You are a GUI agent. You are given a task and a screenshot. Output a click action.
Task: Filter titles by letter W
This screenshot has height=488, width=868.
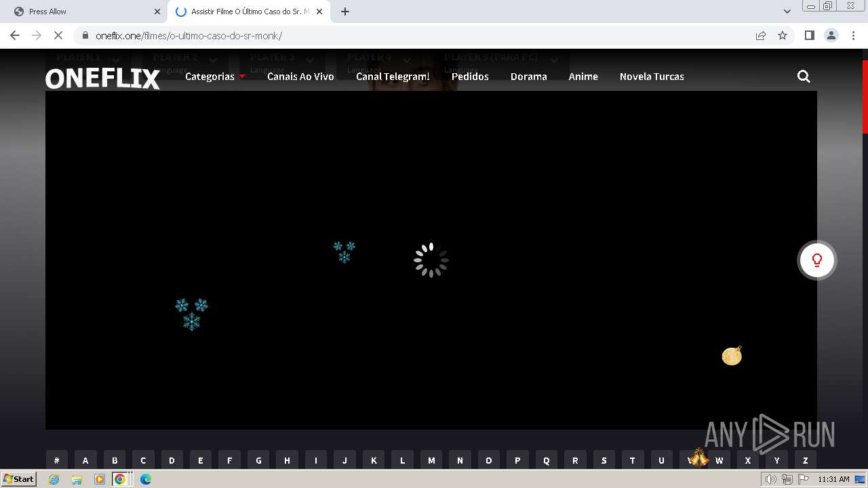719,460
